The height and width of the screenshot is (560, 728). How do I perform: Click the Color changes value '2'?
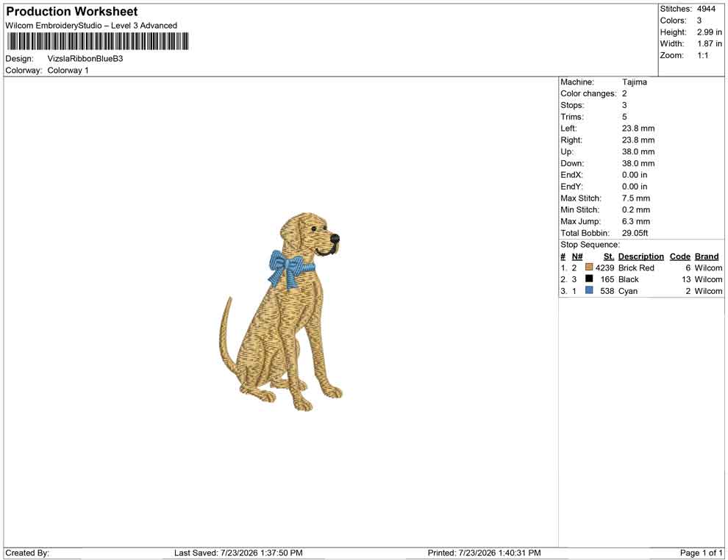pyautogui.click(x=624, y=94)
